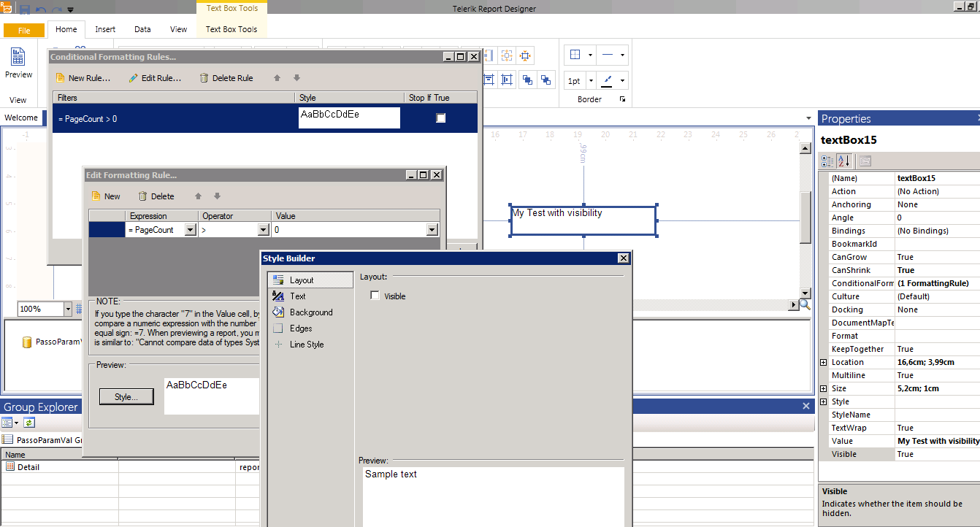Move filter down in Edit Formatting Rule

point(217,196)
